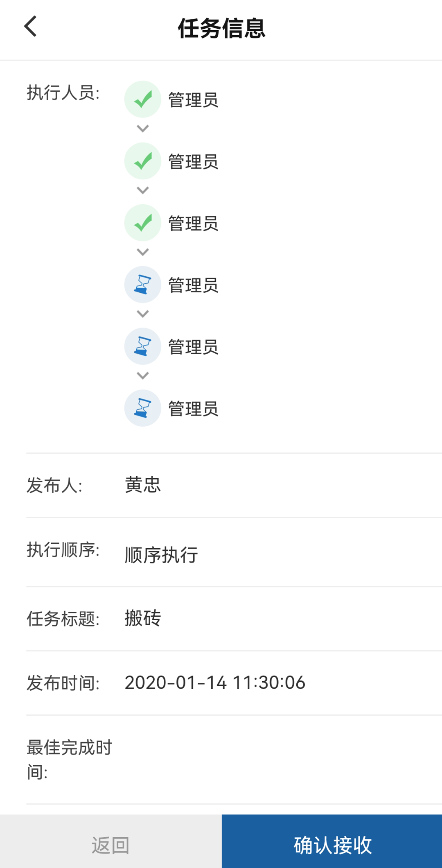Image resolution: width=442 pixels, height=868 pixels.
Task: Tap the 顺序执行 execution order value
Action: tap(161, 555)
